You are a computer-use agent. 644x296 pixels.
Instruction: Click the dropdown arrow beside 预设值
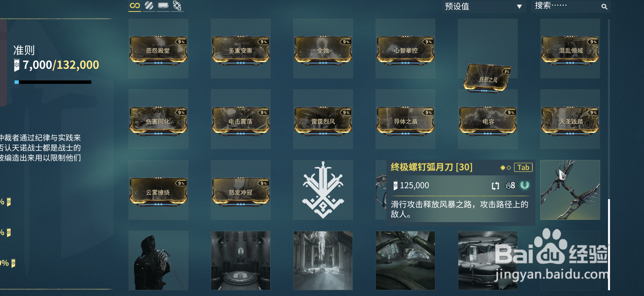(519, 7)
